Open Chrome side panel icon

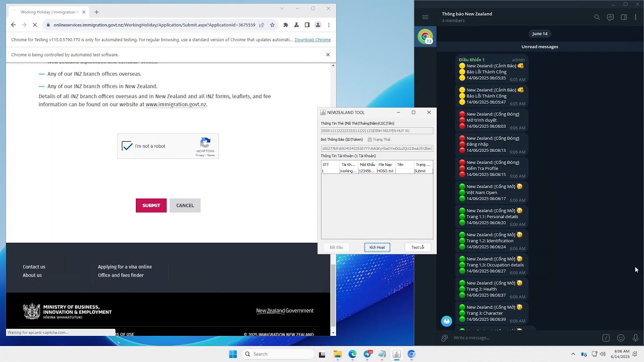tap(307, 25)
